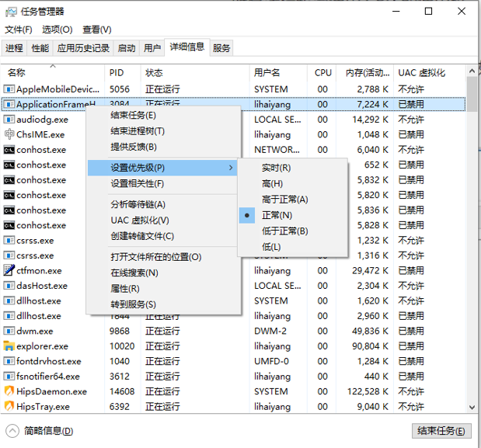This screenshot has width=481, height=448.
Task: Choose 分析等待链(A) in context menu
Action: [x=162, y=204]
